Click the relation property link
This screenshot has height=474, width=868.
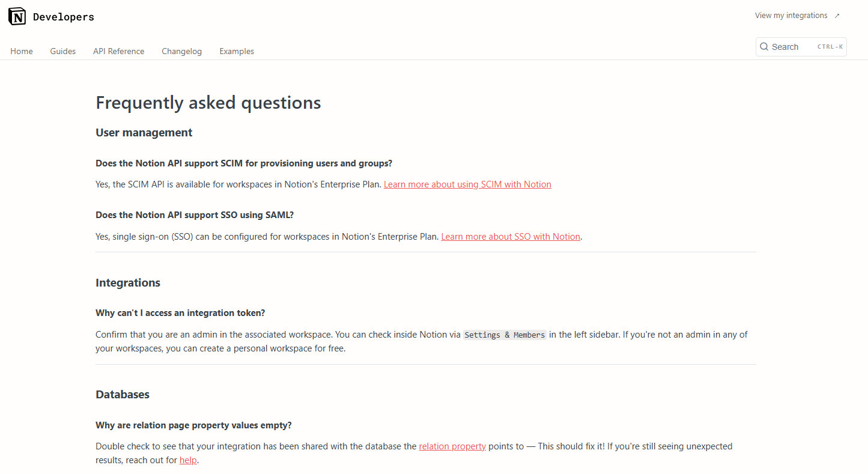(452, 446)
